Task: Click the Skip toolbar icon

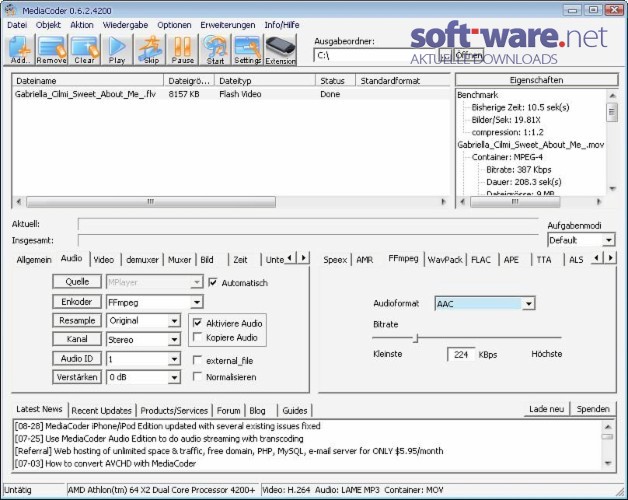Action: pyautogui.click(x=150, y=50)
